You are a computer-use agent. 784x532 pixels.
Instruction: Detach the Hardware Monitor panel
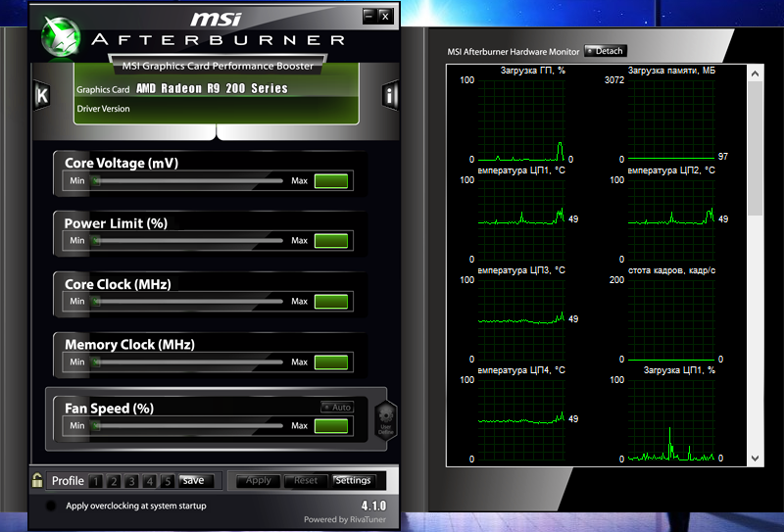605,51
